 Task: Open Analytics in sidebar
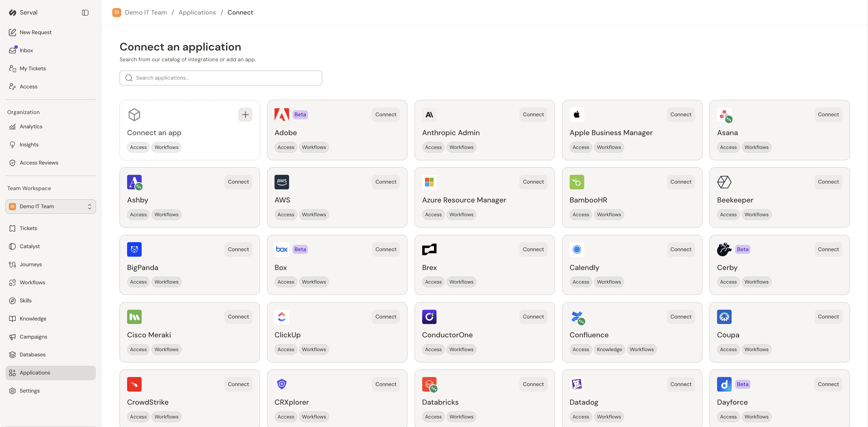(50, 126)
